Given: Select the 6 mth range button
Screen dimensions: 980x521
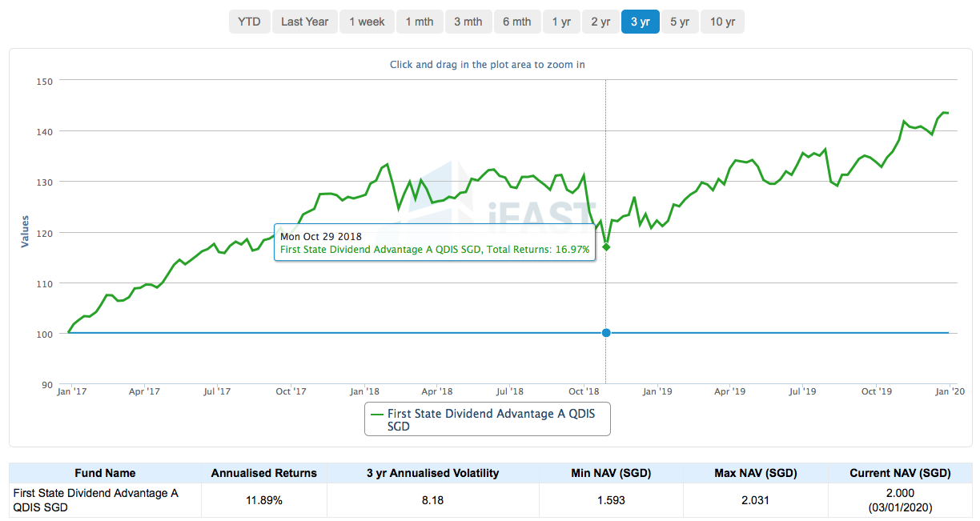Looking at the screenshot, I should [x=516, y=22].
